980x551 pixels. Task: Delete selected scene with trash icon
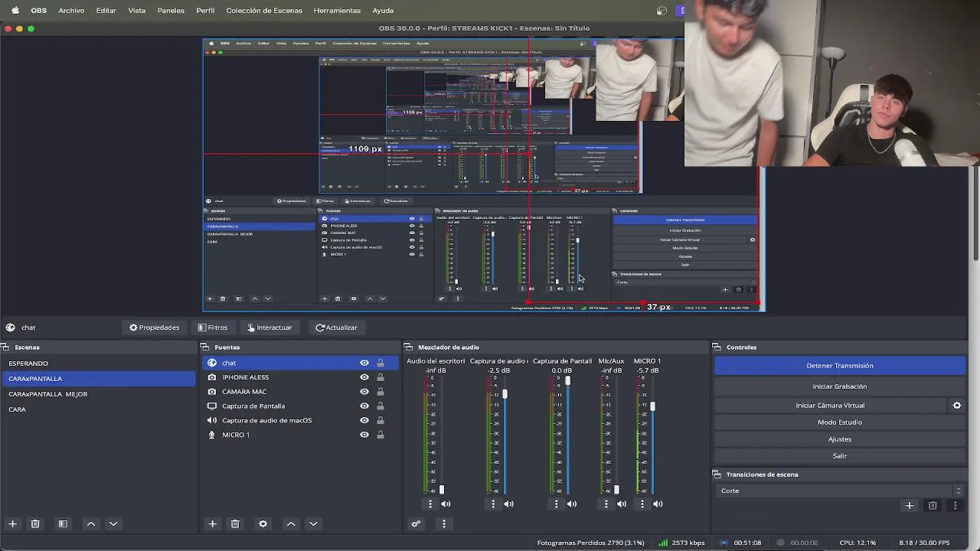pos(35,523)
